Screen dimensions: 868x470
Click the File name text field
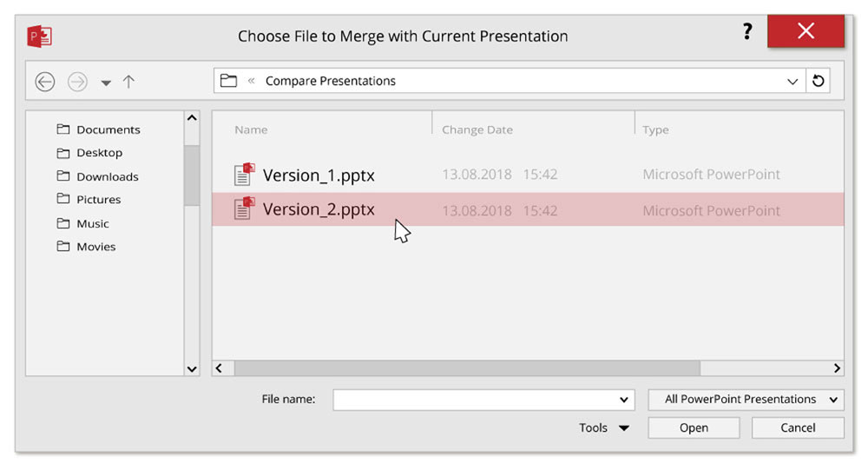tap(473, 400)
